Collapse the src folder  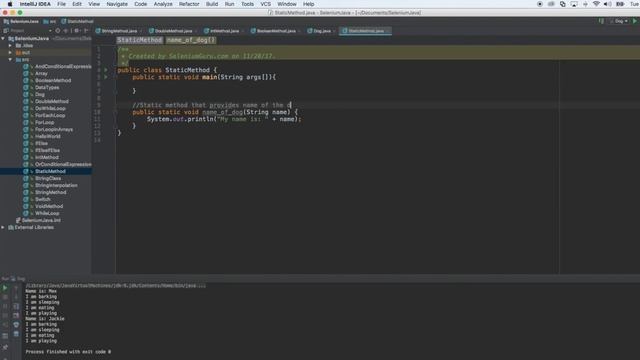pyautogui.click(x=10, y=60)
